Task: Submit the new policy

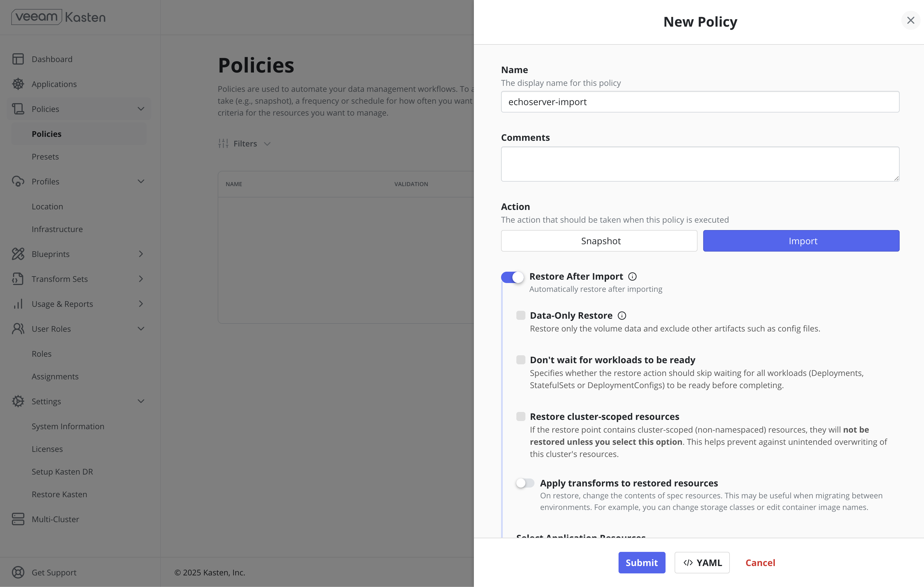Action: pyautogui.click(x=641, y=563)
